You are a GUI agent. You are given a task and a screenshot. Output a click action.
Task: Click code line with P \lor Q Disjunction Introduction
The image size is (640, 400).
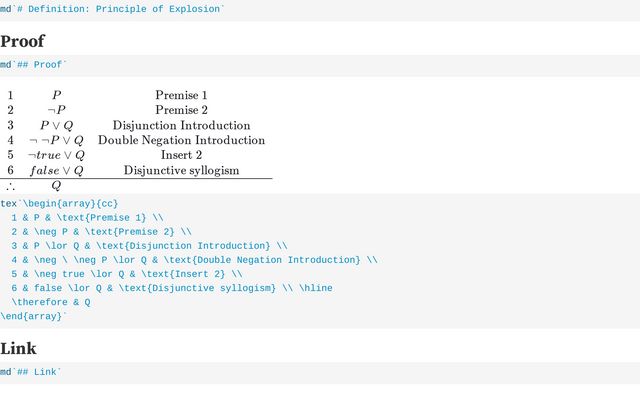coord(149,246)
